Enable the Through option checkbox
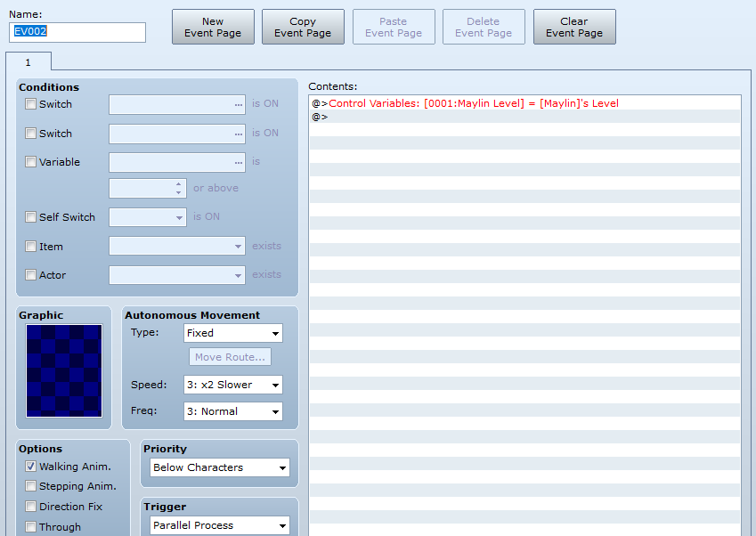756x536 pixels. coord(31,527)
